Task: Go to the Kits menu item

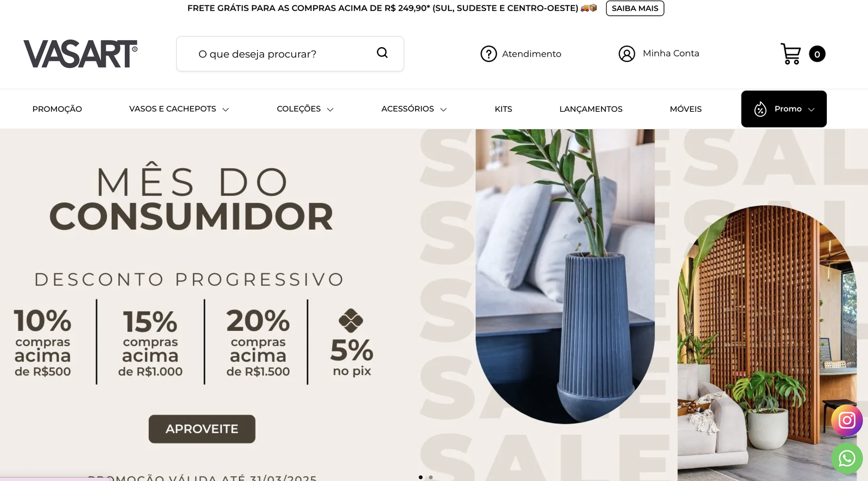Action: coord(503,109)
